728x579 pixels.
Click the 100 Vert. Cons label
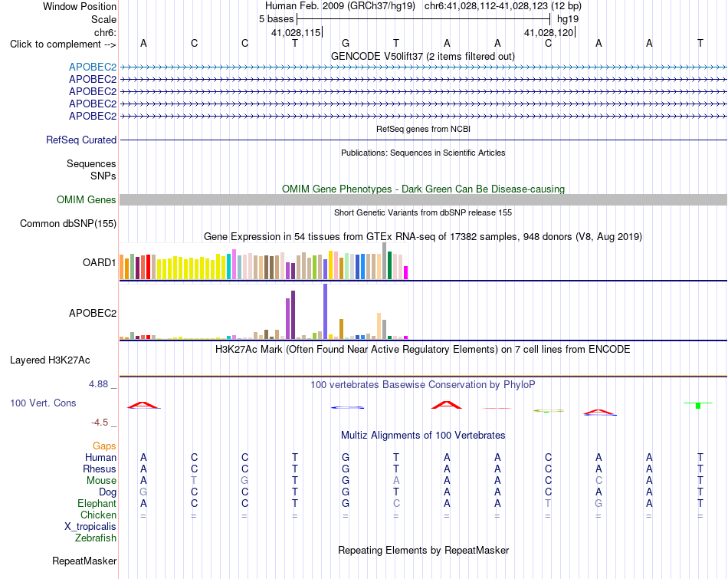click(x=43, y=403)
